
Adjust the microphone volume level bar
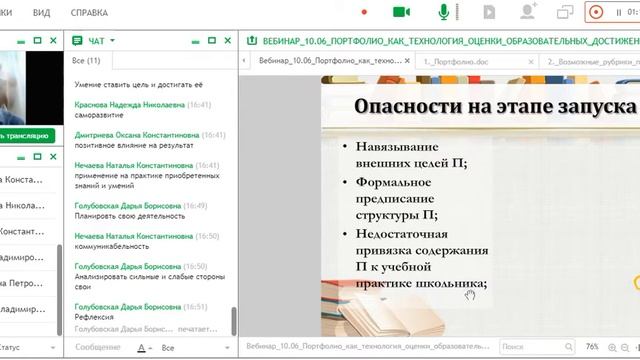point(457,12)
